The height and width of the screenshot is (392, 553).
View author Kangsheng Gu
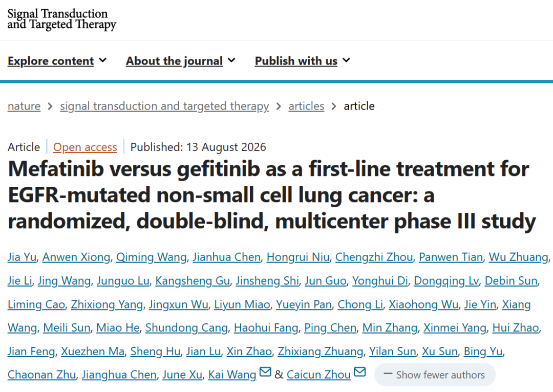[193, 280]
